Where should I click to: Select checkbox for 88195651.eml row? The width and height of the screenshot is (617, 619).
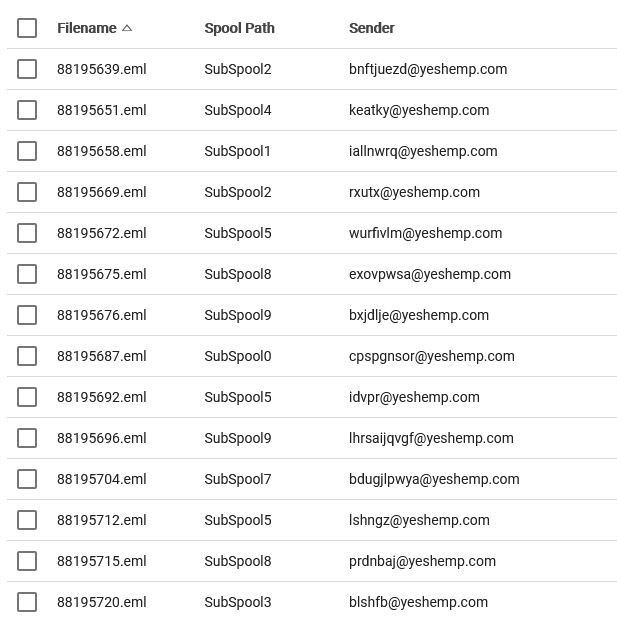(x=27, y=110)
